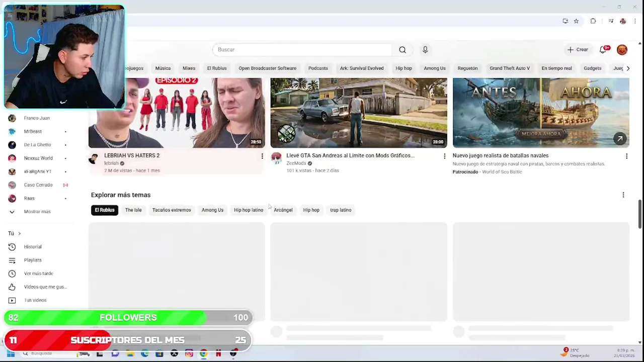Open the LEBRIAH VS HATERS 2 thumbnail
644x362 pixels.
pos(177,113)
